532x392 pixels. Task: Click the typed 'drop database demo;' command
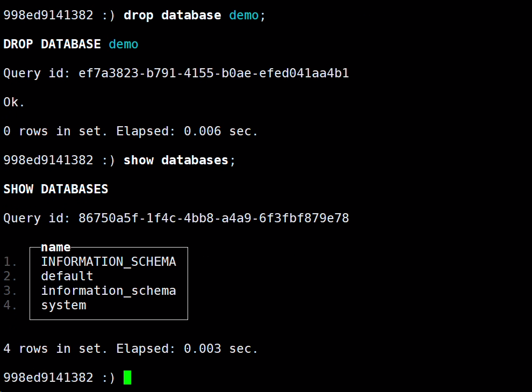(x=195, y=15)
